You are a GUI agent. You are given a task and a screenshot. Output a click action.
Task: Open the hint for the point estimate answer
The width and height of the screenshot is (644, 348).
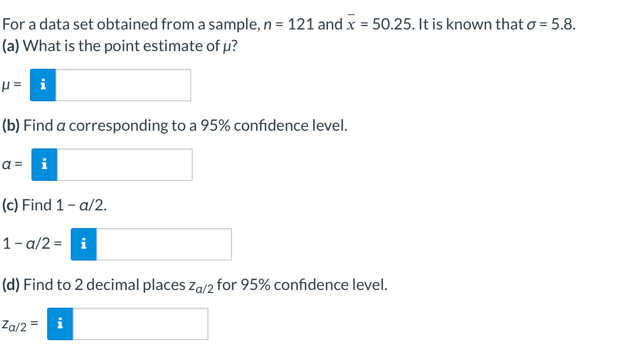tap(43, 86)
